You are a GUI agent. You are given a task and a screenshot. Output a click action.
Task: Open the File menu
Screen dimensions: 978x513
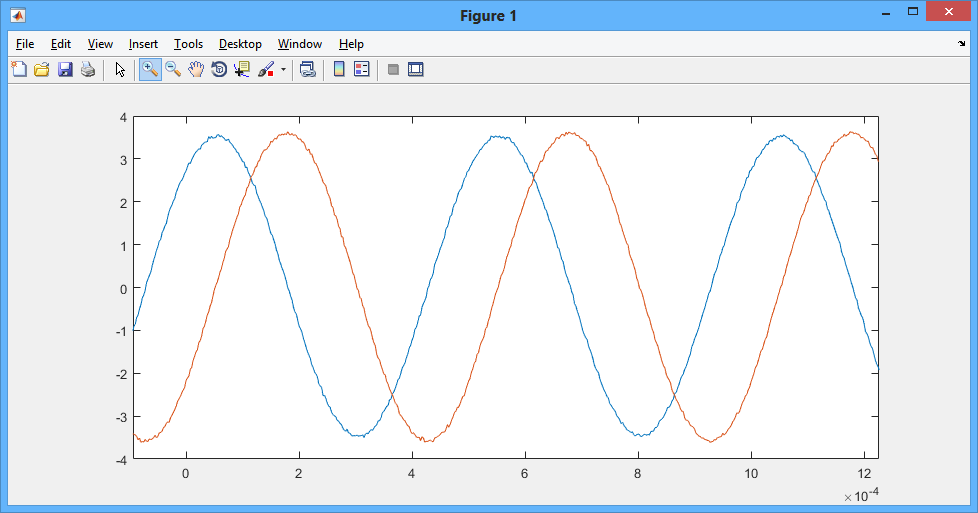[25, 44]
